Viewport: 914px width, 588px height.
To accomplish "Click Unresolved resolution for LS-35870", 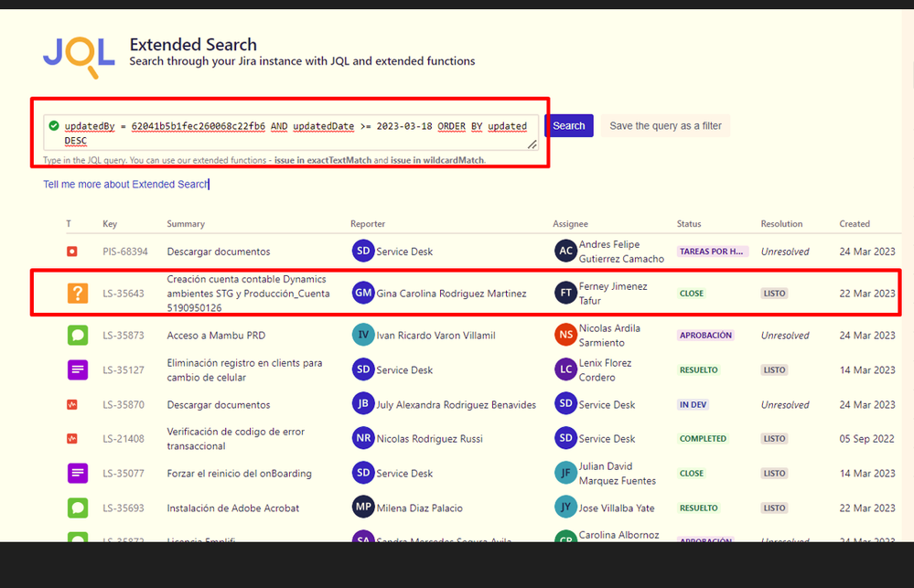I will [785, 405].
